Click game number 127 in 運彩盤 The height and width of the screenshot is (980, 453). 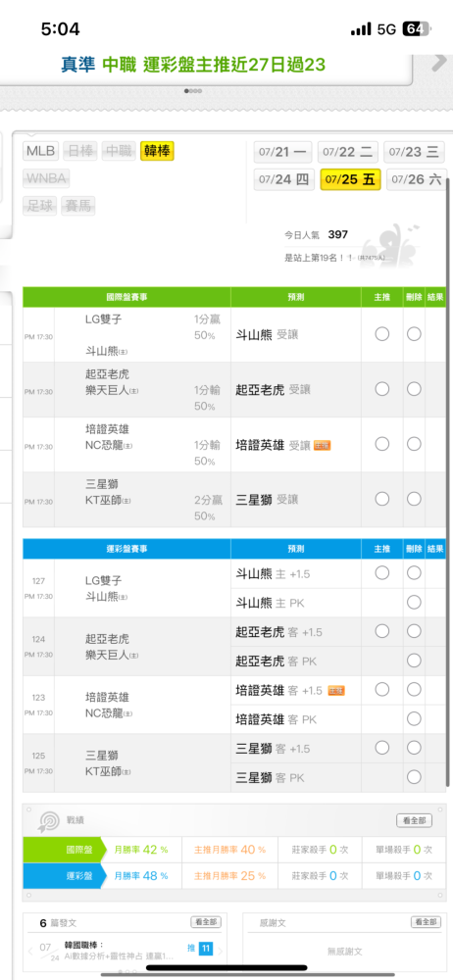(x=38, y=580)
